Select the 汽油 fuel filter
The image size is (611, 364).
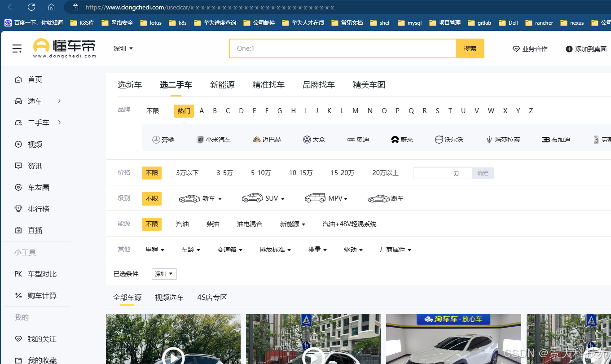(182, 224)
